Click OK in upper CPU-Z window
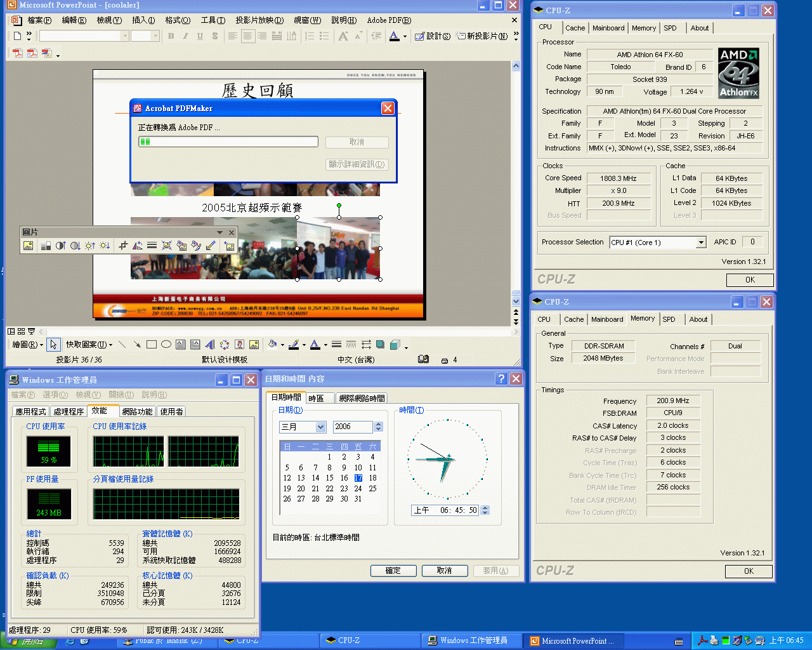 tap(750, 280)
